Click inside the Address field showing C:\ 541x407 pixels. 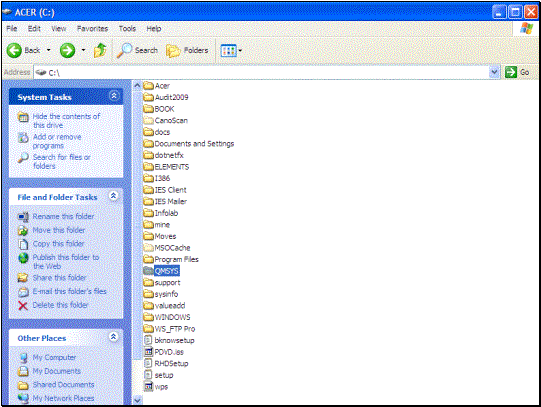coord(261,72)
